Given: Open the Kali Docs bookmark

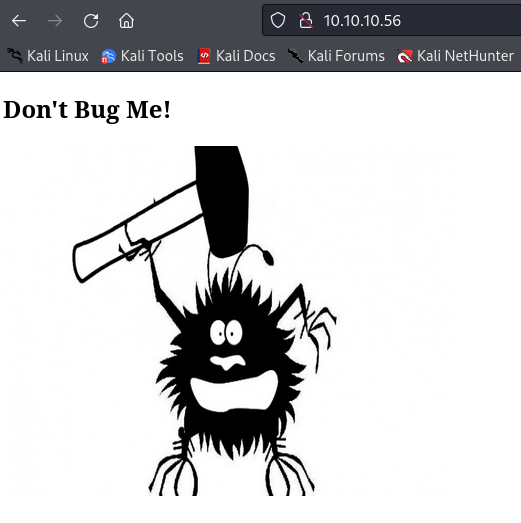Looking at the screenshot, I should click(236, 56).
